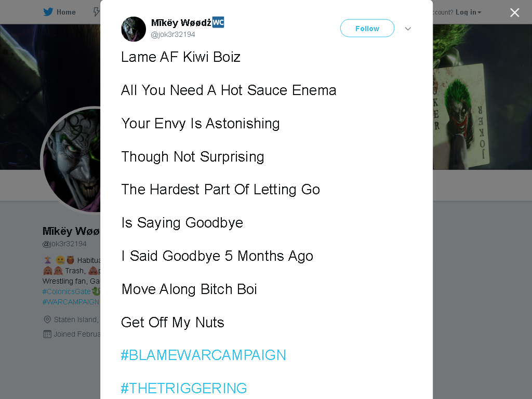The width and height of the screenshot is (532, 399).
Task: Click the #ColonicsGate hashtag in bio
Action: click(66, 291)
